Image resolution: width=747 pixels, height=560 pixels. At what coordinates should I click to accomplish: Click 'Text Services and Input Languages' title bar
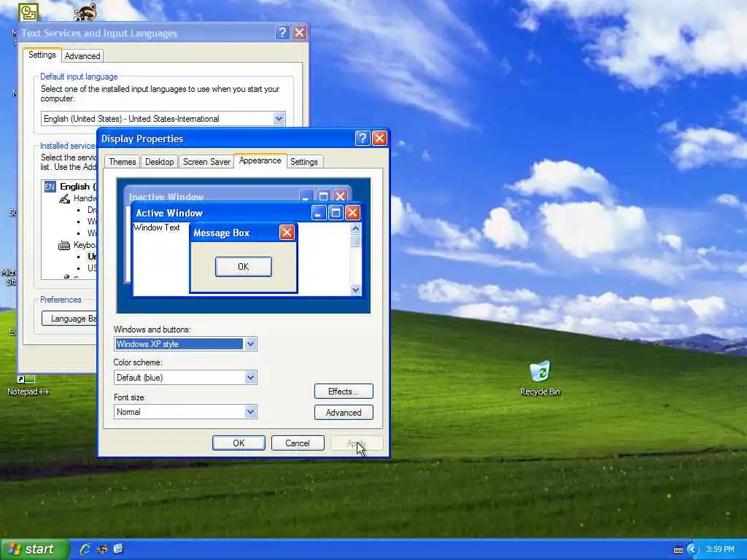(x=99, y=33)
